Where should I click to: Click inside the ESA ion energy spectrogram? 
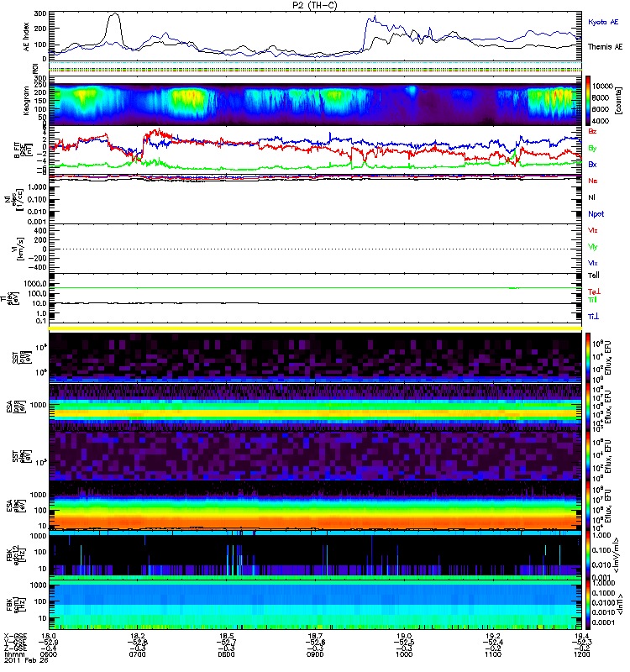point(315,407)
